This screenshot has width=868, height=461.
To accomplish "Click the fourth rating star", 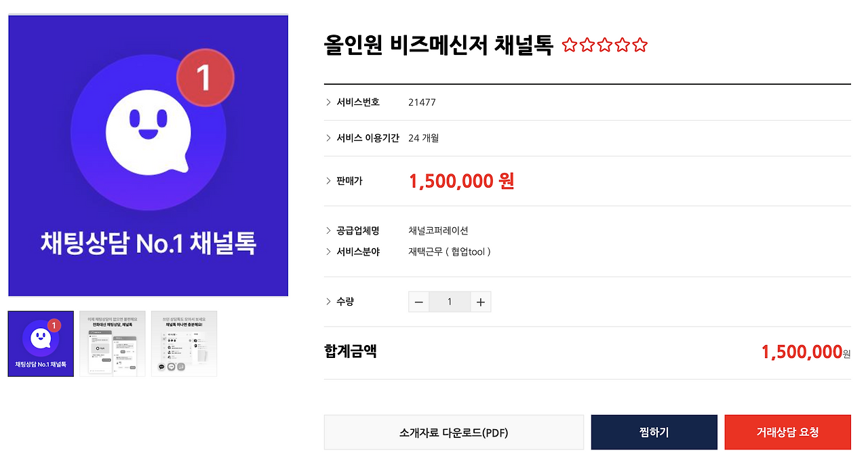I will pos(623,45).
